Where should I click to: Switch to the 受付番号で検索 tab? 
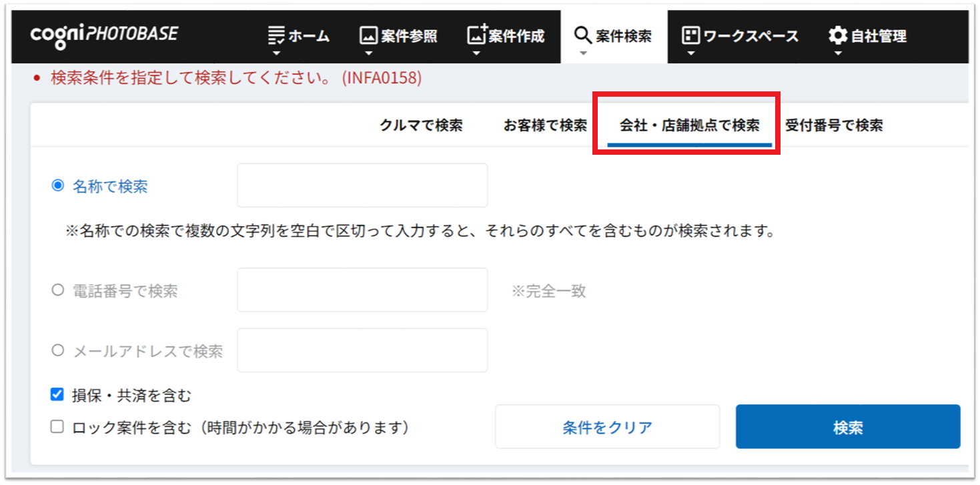(x=833, y=125)
